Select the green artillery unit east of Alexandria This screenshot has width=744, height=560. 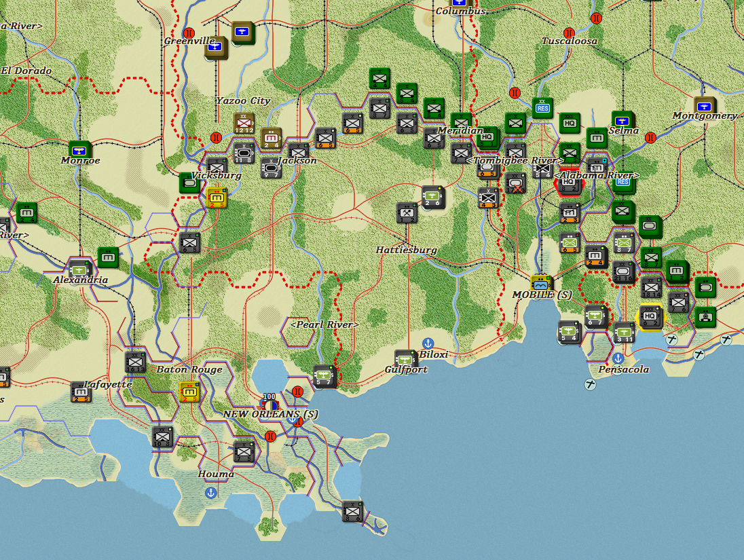[x=108, y=257]
